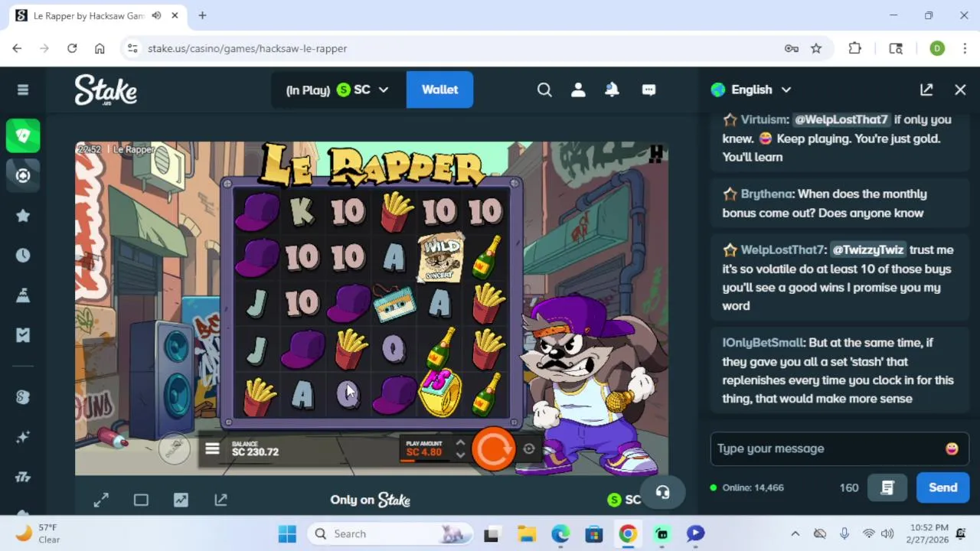
Task: Reload the browser page
Action: (x=72, y=48)
